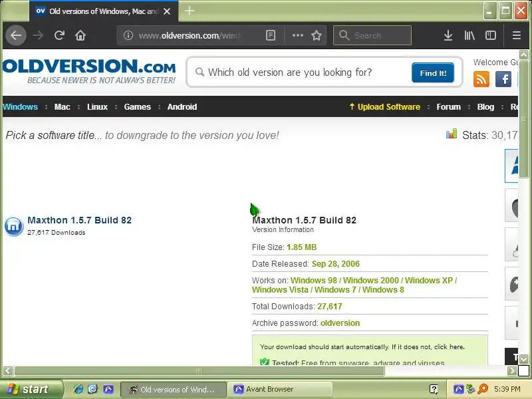The width and height of the screenshot is (532, 399).
Task: Toggle reader view icon in address bar
Action: 271,35
